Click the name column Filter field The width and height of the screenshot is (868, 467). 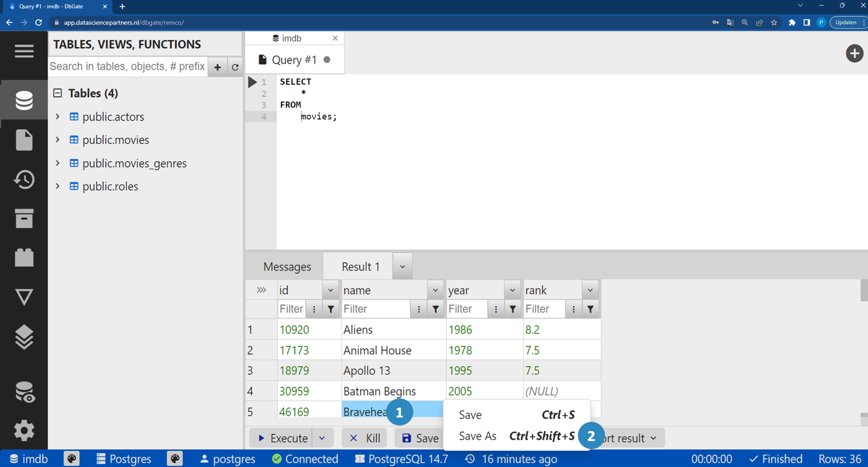(377, 309)
